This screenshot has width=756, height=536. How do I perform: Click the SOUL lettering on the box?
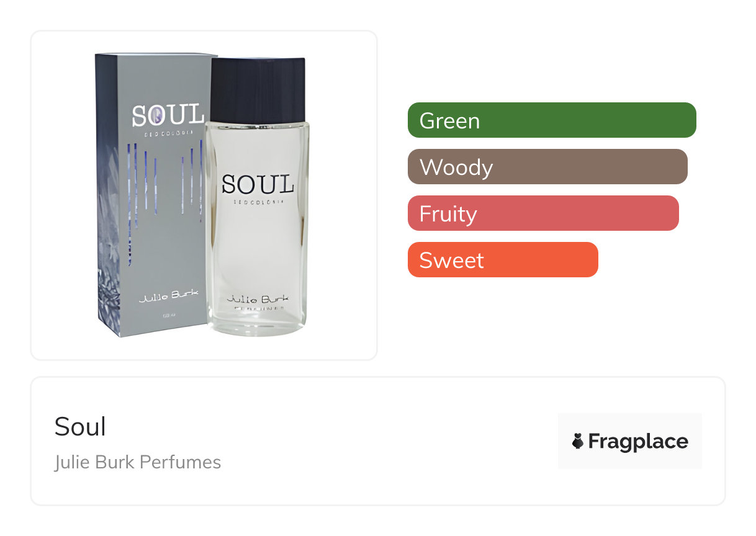[x=168, y=115]
